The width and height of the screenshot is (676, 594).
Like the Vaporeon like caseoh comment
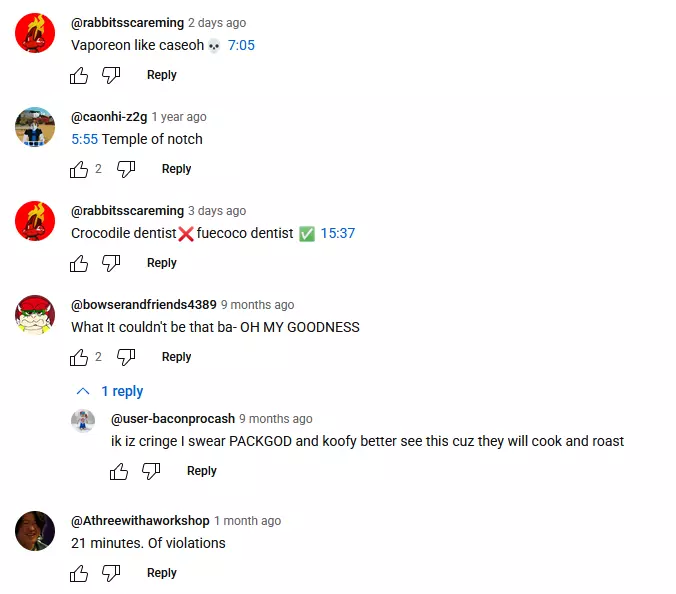click(x=79, y=75)
